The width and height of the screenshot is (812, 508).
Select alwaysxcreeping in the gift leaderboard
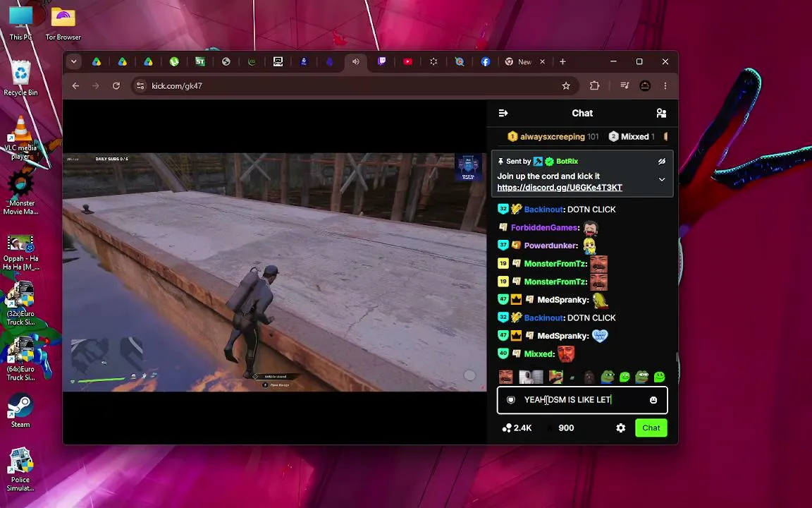tap(553, 136)
